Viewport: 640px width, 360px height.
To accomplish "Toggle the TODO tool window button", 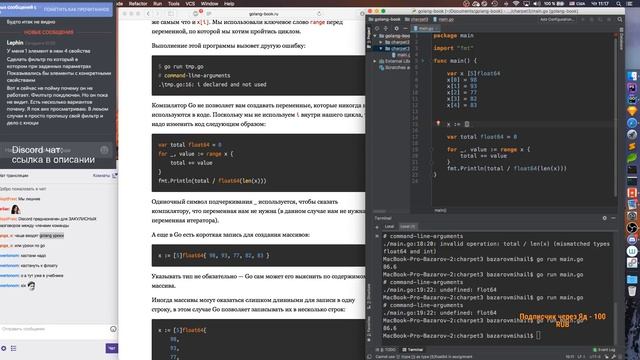I will point(386,350).
